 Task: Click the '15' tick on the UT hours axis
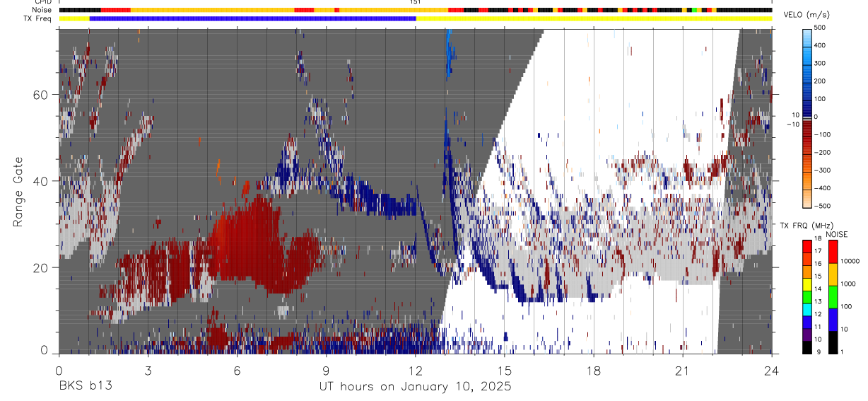pyautogui.click(x=505, y=370)
